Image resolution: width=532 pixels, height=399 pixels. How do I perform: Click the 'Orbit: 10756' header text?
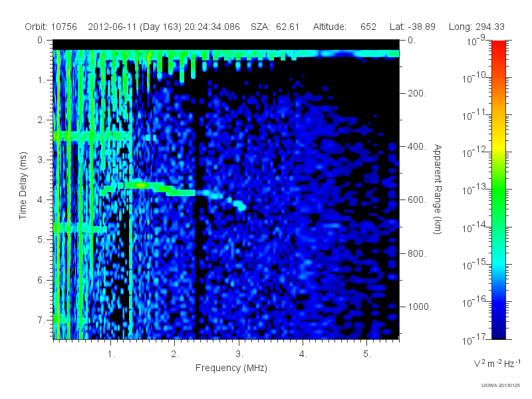click(x=51, y=27)
